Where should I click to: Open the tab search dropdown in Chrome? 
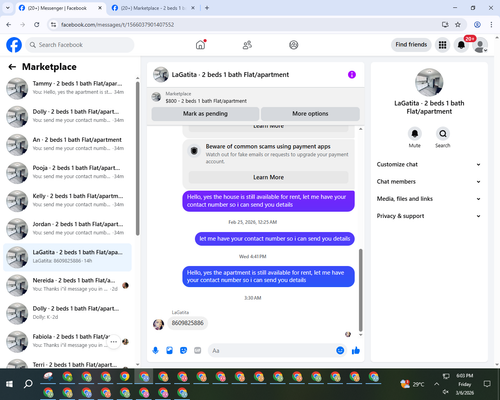coord(8,8)
